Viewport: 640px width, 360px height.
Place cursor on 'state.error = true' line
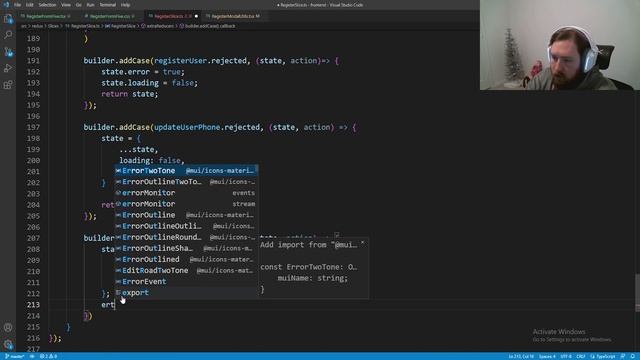(143, 72)
